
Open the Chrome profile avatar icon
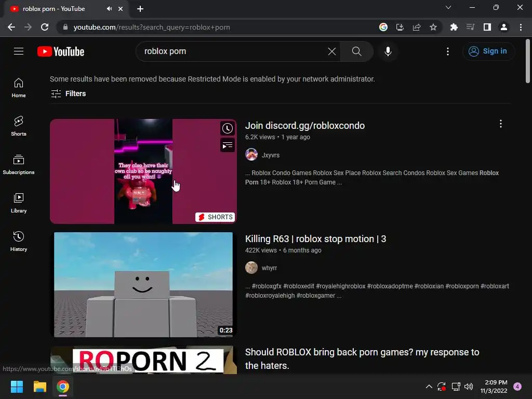point(504,27)
